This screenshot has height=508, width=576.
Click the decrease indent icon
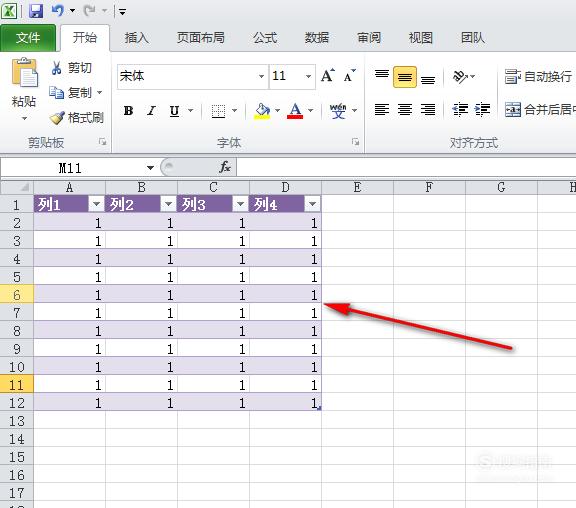pos(460,109)
